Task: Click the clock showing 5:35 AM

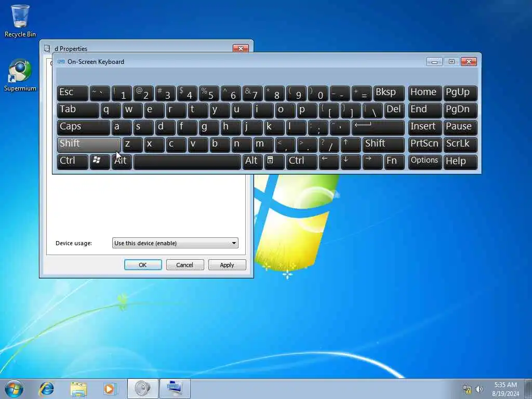Action: point(506,385)
